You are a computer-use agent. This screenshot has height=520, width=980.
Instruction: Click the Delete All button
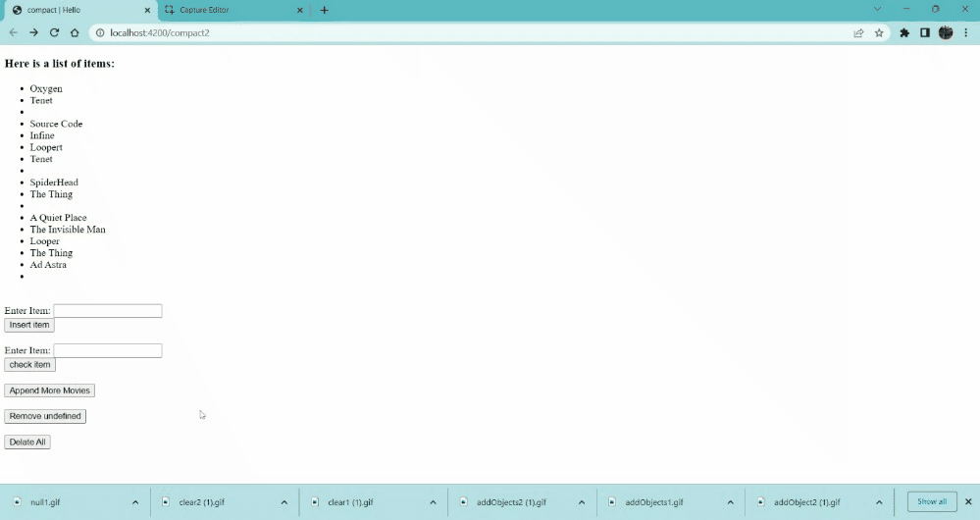click(x=27, y=442)
